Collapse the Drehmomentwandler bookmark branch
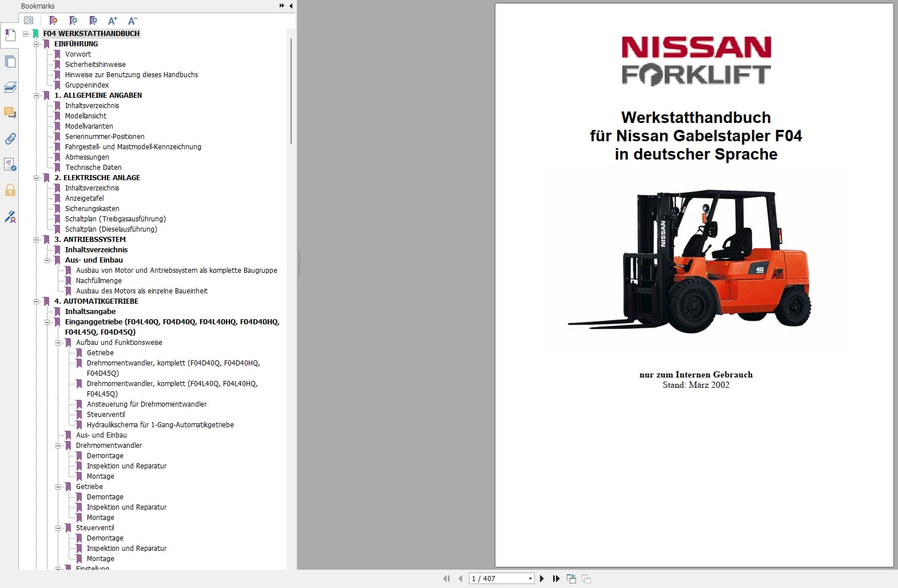The image size is (898, 588). tap(58, 446)
